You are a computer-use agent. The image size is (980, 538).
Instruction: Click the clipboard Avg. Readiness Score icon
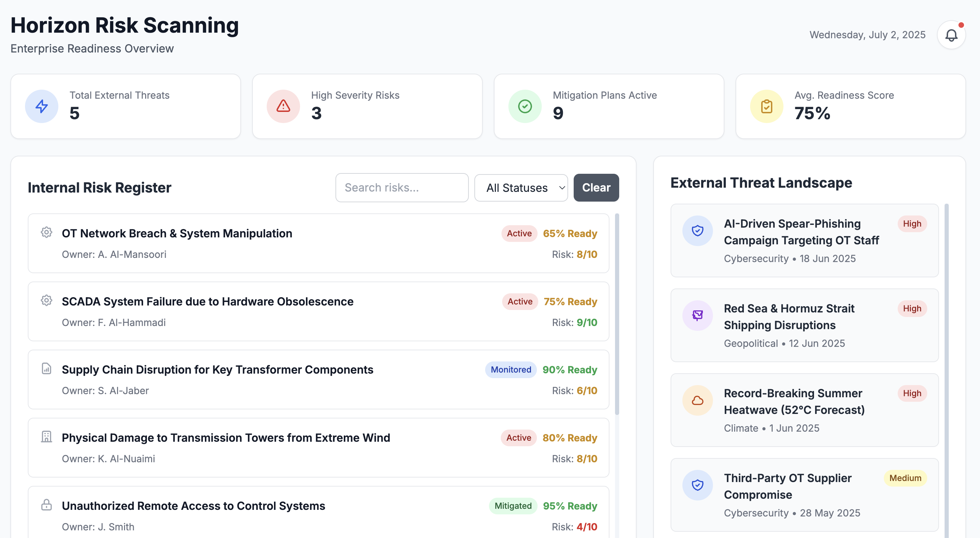point(766,106)
